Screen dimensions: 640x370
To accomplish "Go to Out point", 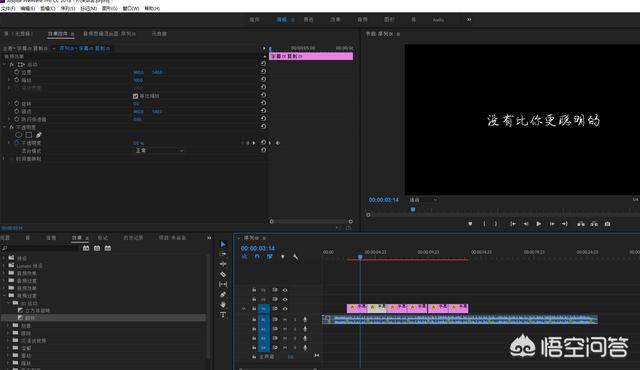I will point(565,224).
